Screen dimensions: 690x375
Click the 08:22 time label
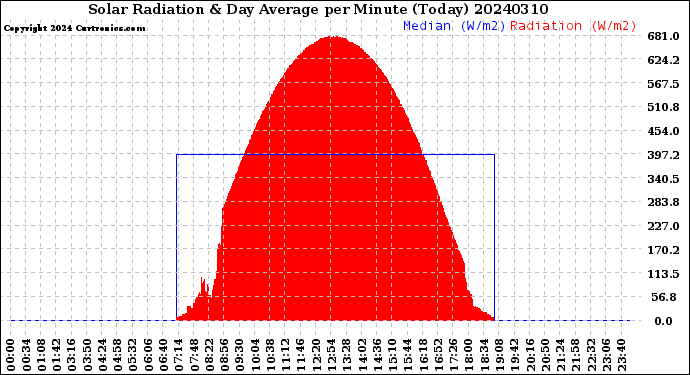[209, 355]
